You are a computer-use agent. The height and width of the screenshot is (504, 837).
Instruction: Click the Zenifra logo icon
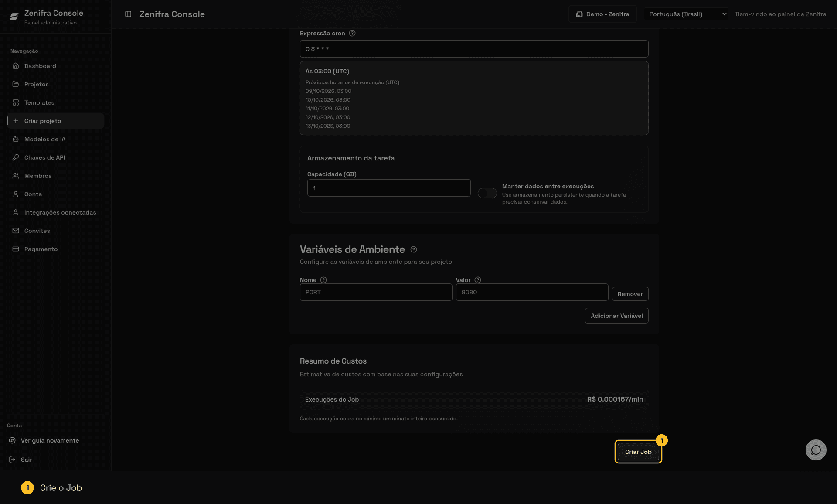click(x=14, y=17)
